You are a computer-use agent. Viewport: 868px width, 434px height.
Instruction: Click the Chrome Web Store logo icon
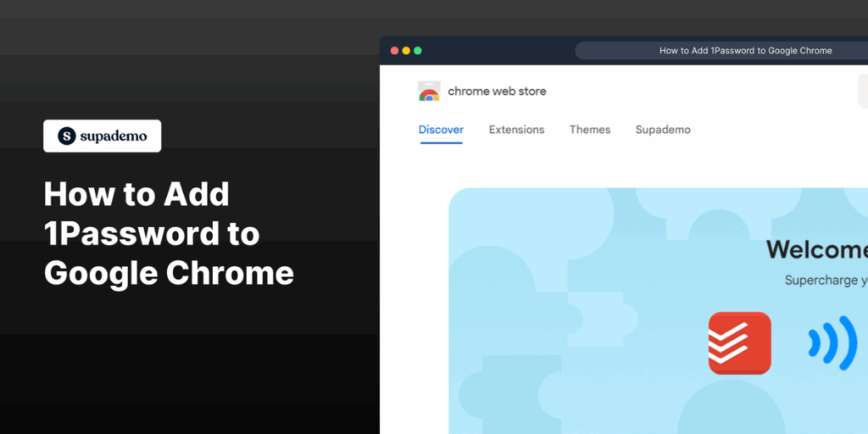429,92
